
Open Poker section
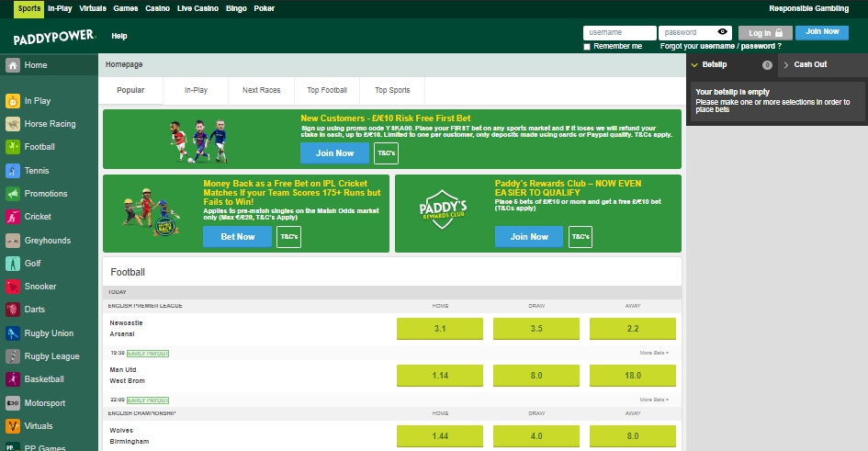(264, 8)
